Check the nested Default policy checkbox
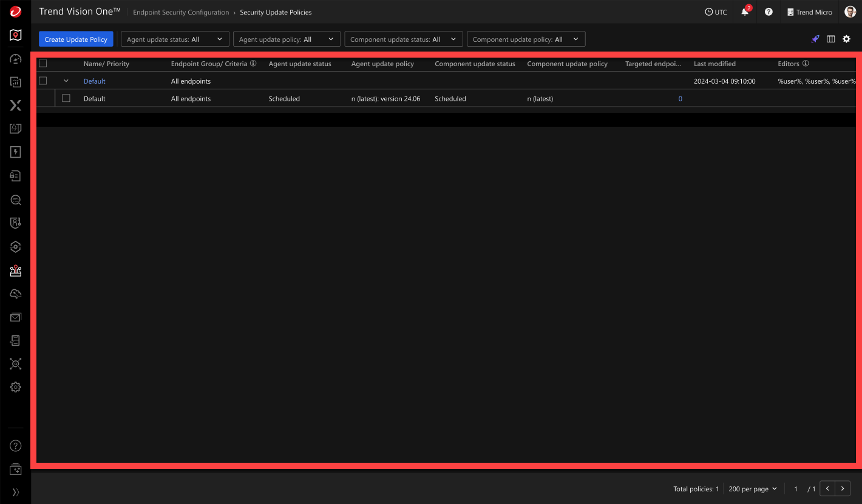This screenshot has width=862, height=504. tap(66, 98)
